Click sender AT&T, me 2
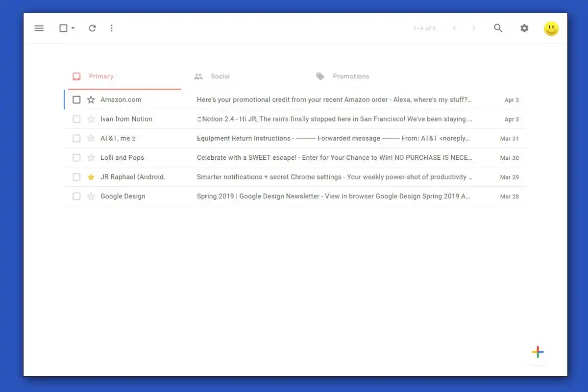The width and height of the screenshot is (588, 392). (x=118, y=138)
